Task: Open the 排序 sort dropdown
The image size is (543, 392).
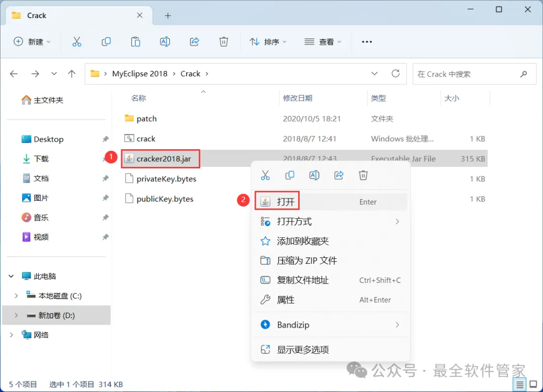Action: [268, 42]
